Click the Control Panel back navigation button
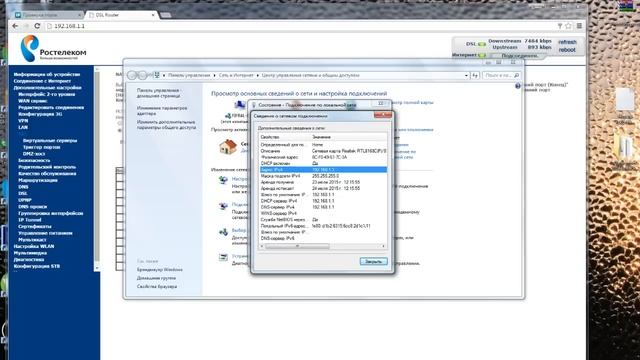The image size is (640, 360). pyautogui.click(x=132, y=76)
